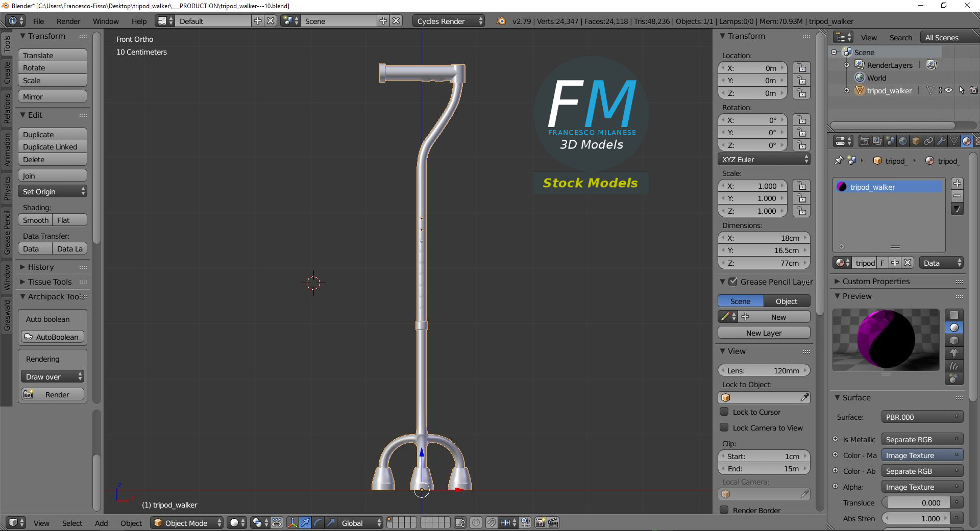Viewport: 980px width, 531px height.
Task: Open the Cycles Render engine dropdown
Action: (x=448, y=21)
